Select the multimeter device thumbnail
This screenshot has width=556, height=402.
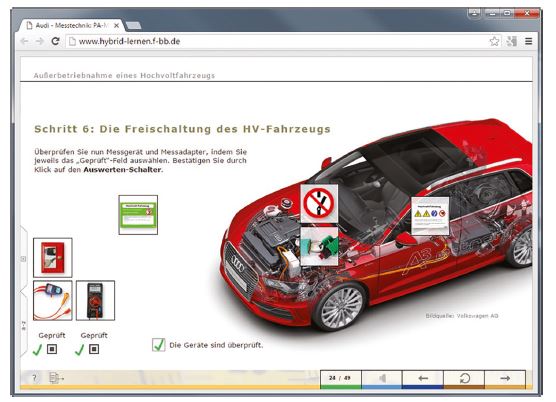click(95, 300)
